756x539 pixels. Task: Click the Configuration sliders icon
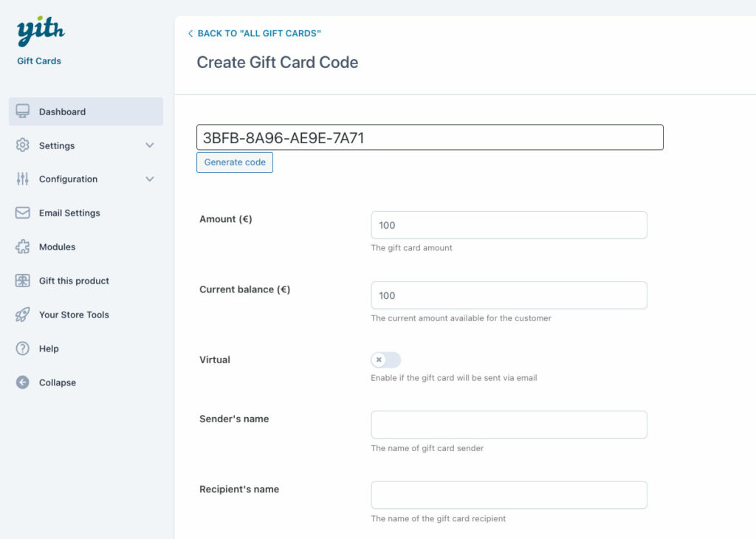[x=22, y=179]
